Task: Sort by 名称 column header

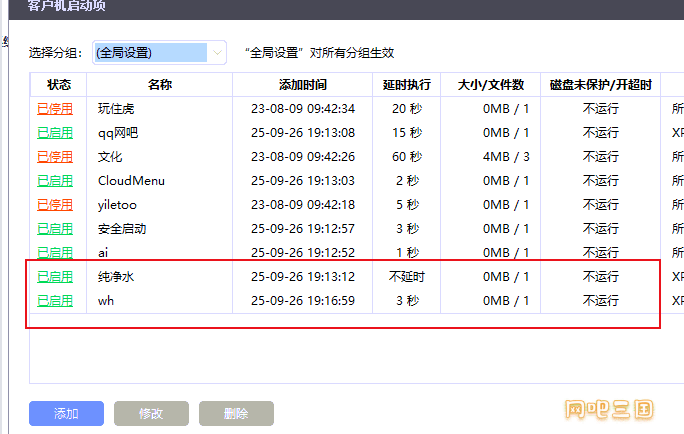Action: [160, 85]
